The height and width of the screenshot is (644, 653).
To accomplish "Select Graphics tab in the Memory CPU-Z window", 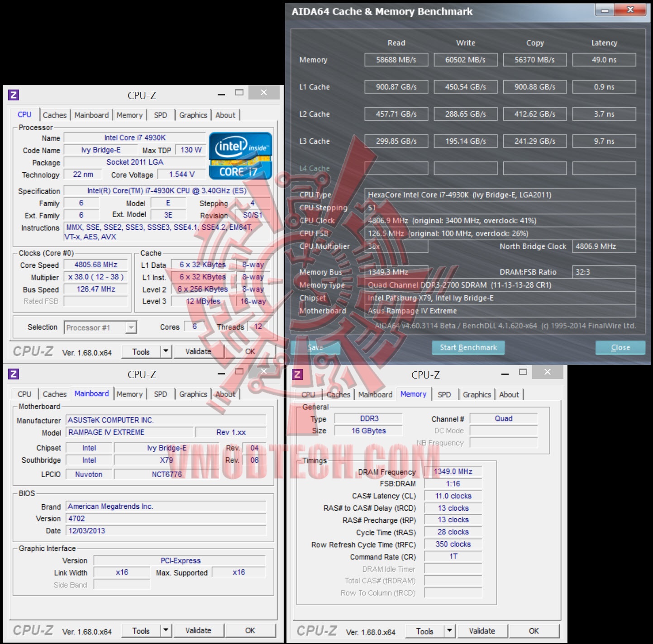I will point(477,395).
